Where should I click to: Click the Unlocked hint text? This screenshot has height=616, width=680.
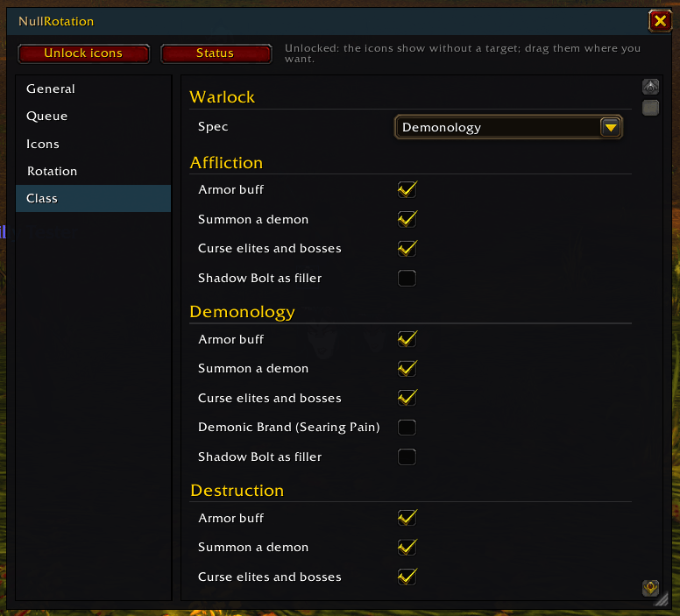[463, 53]
